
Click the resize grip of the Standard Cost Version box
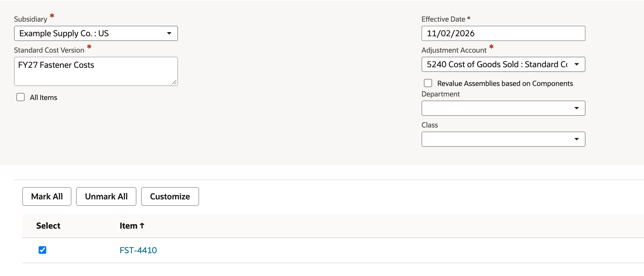[174, 82]
